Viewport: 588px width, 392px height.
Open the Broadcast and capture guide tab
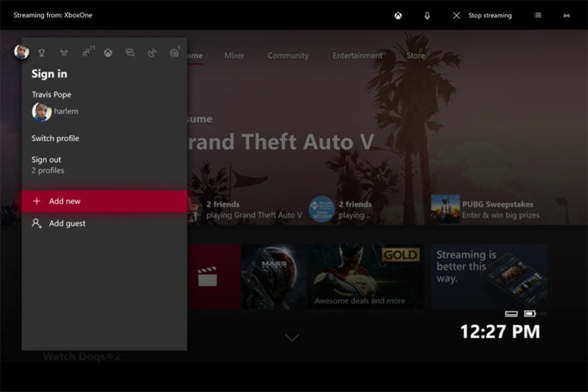pos(152,53)
